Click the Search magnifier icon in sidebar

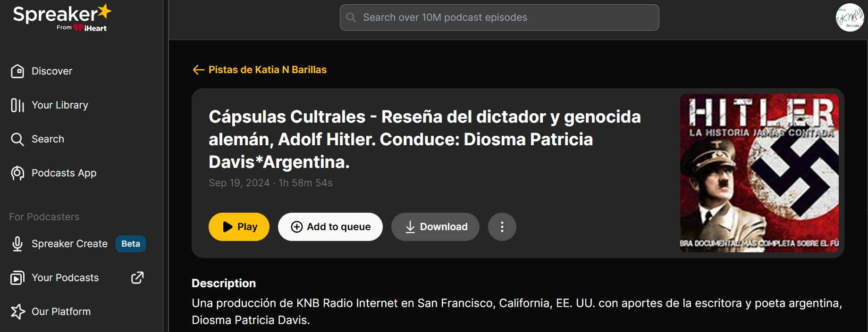pos(17,139)
